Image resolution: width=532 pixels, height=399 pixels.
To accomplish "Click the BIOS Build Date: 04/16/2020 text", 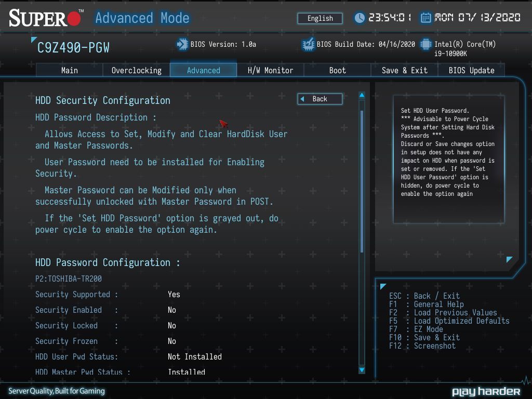I will point(366,45).
